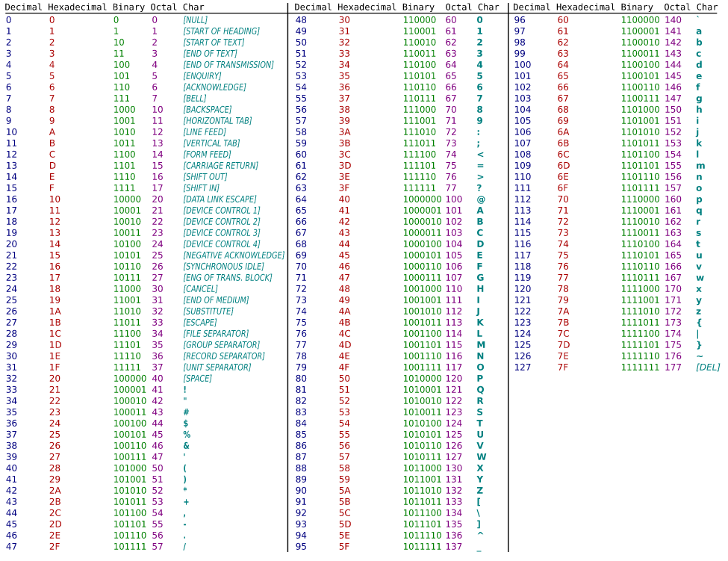The height and width of the screenshot is (561, 728).
Task: Click the [LINE FEED] entry
Action: tap(205, 132)
